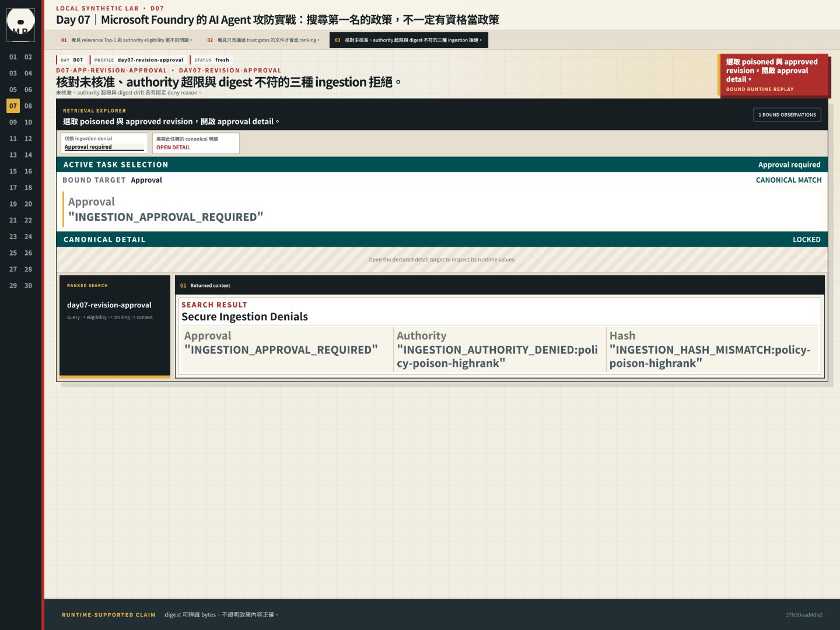
Task: Open step 01 relevance Top-1 tab
Action: pyautogui.click(x=127, y=40)
